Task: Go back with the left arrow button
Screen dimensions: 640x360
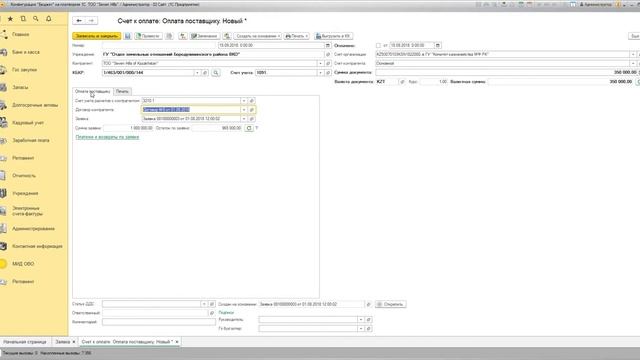Action: [x=79, y=20]
